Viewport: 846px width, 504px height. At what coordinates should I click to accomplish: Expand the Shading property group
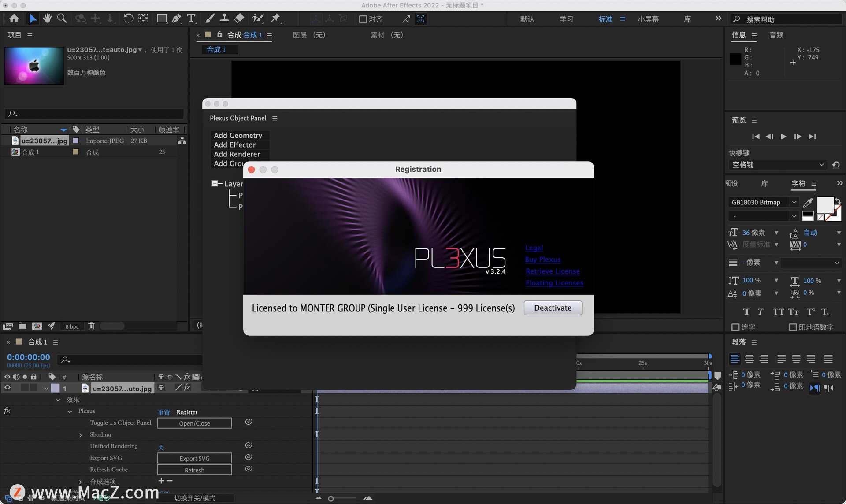pyautogui.click(x=80, y=435)
